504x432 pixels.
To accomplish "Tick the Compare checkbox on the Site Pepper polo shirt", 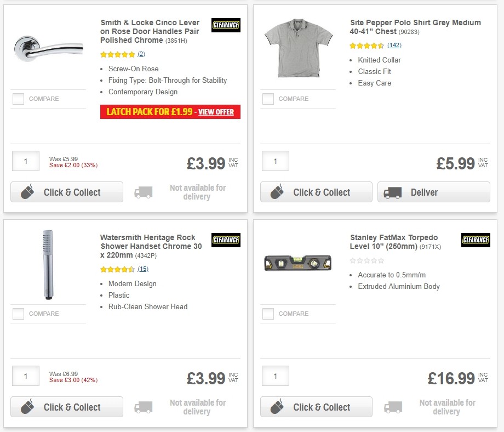I will pos(268,99).
